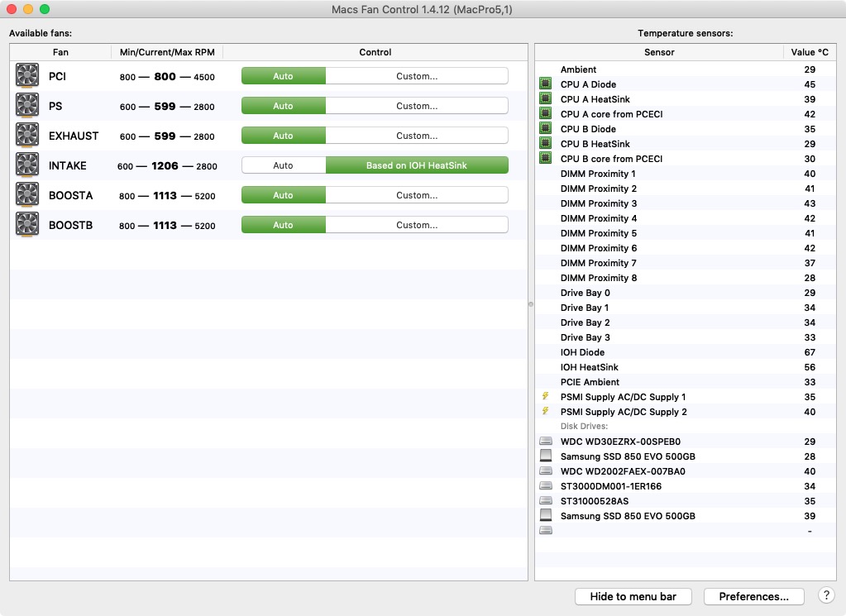
Task: Click the PSMI Supply 1 lightning icon
Action: point(546,396)
